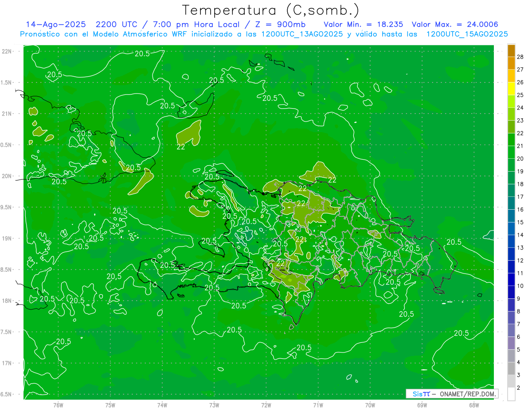Pick the dark orange swatch above 28

pyautogui.click(x=511, y=51)
